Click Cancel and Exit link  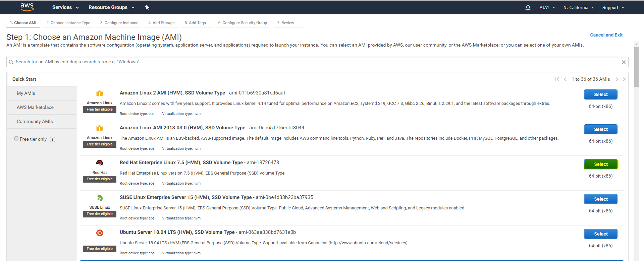click(606, 35)
